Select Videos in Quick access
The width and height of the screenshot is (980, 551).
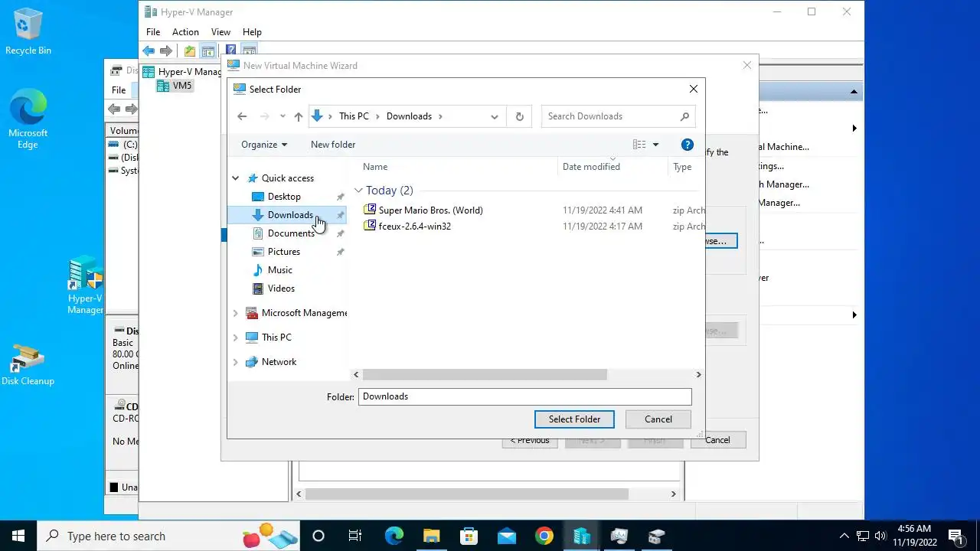(x=281, y=289)
